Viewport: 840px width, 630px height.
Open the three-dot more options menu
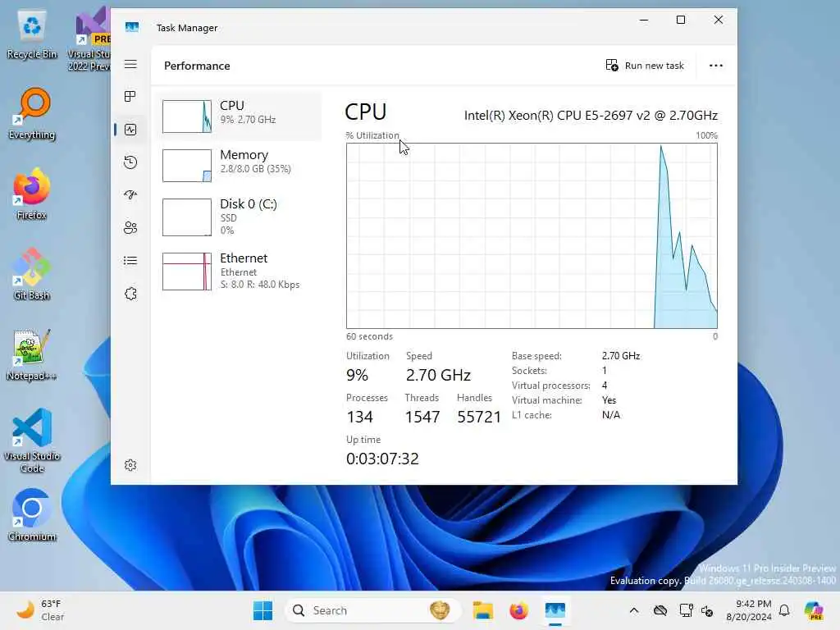[715, 66]
